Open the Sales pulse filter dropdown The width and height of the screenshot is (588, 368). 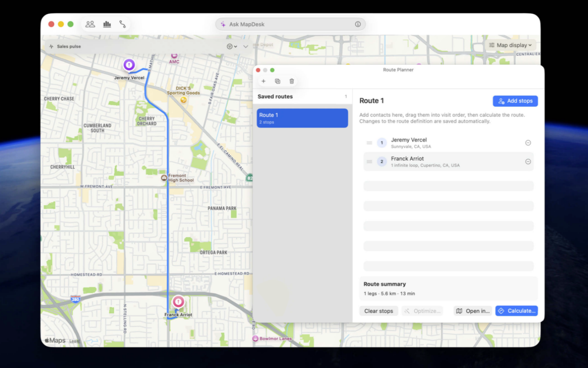point(232,47)
